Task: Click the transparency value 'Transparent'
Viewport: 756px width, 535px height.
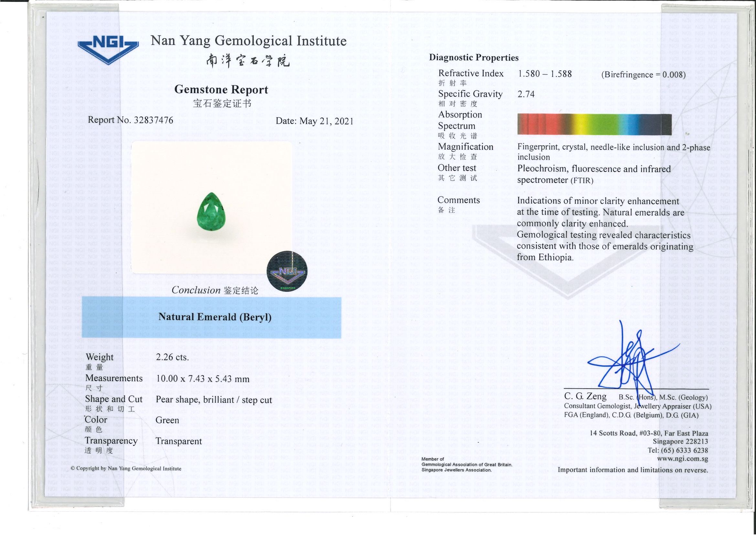Action: [x=179, y=441]
